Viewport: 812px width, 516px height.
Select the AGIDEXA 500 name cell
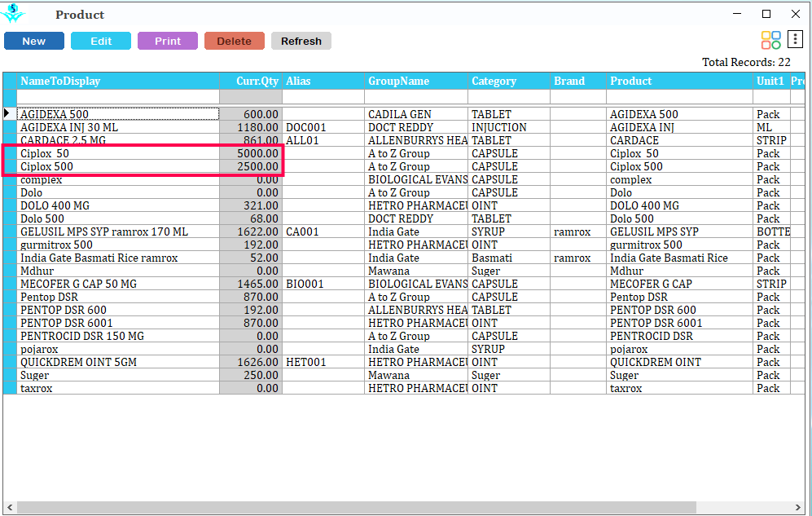click(x=118, y=114)
